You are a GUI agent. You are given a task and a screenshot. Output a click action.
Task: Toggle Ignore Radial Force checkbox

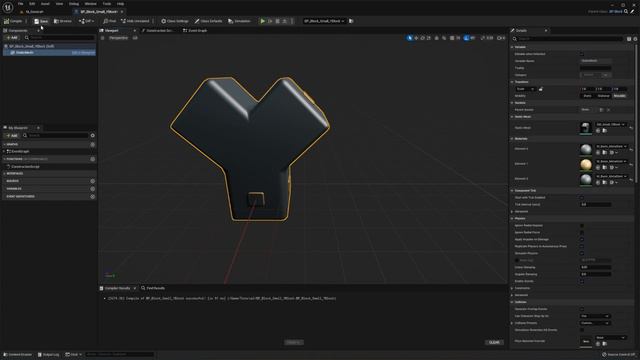click(x=582, y=233)
